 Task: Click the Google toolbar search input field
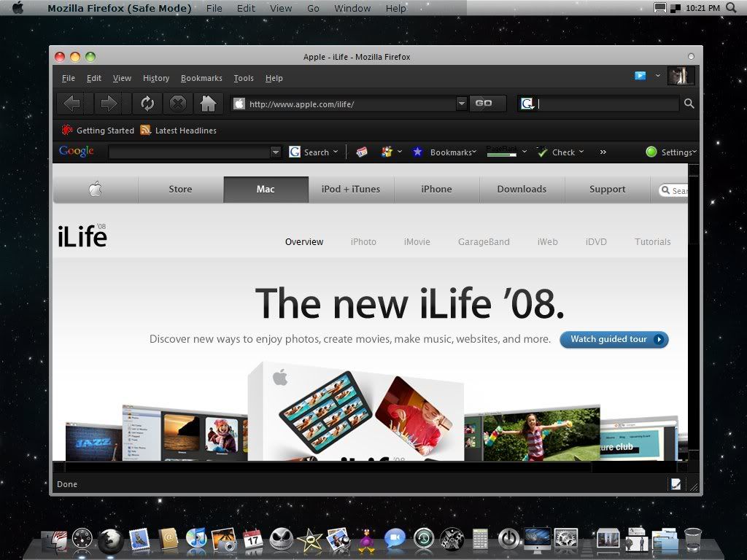(189, 152)
